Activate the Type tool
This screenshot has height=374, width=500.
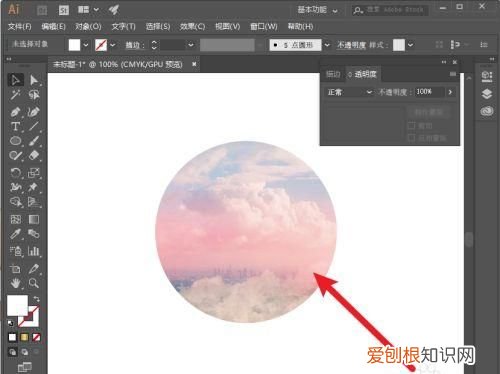[15, 126]
